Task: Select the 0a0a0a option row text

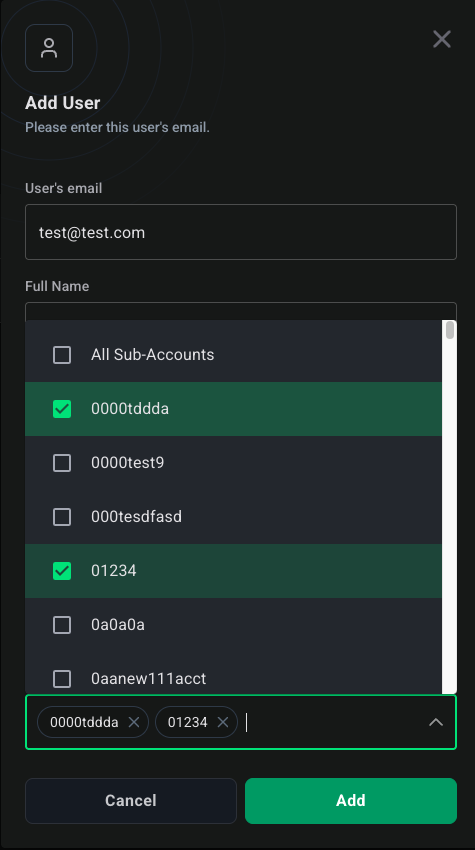Action: tap(118, 625)
